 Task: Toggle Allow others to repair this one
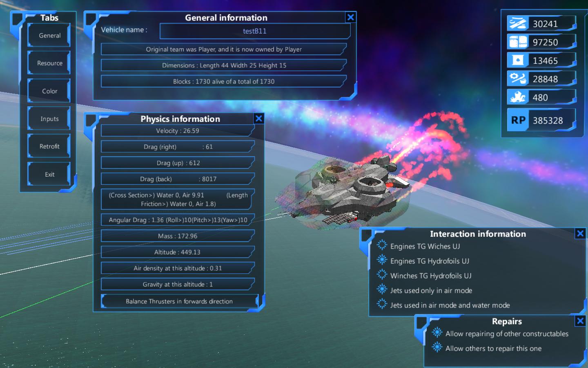point(488,348)
